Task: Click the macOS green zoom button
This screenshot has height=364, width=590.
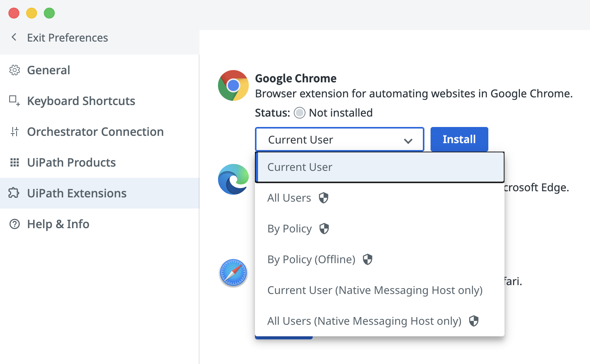Action: (49, 13)
